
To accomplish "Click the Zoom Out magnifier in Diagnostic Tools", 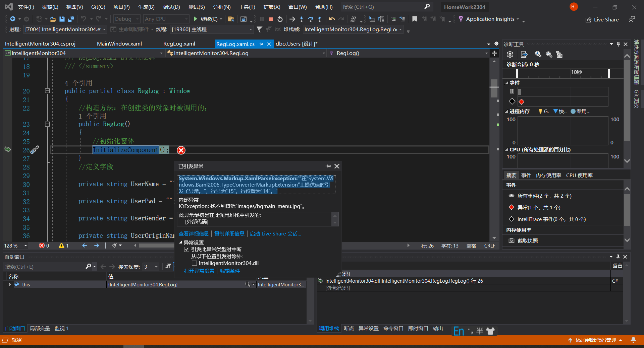I will [549, 54].
